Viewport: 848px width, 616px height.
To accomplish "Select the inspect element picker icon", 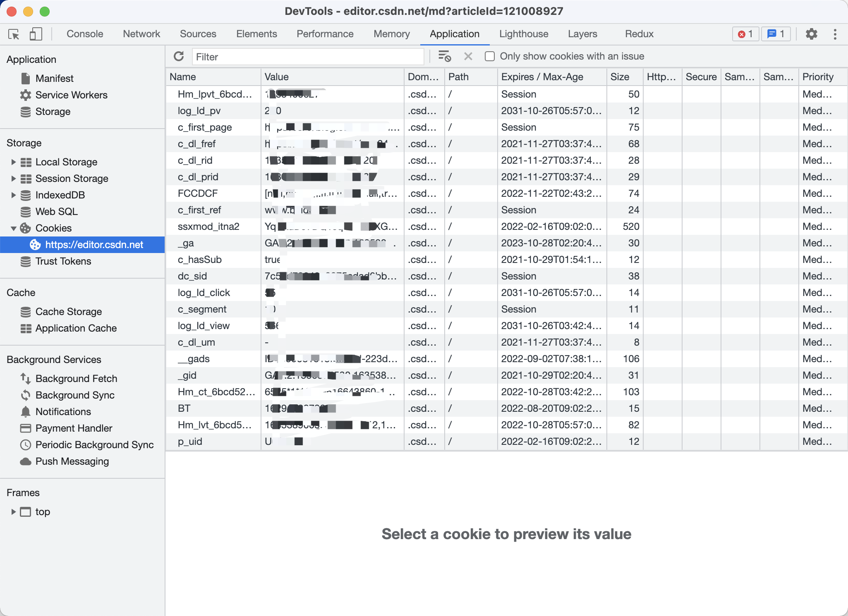I will click(x=14, y=34).
